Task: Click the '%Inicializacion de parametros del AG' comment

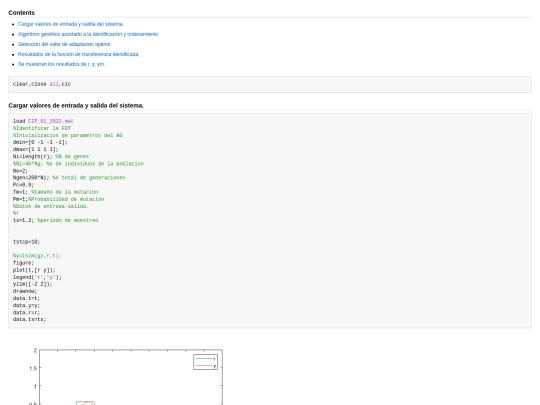Action: (x=68, y=135)
